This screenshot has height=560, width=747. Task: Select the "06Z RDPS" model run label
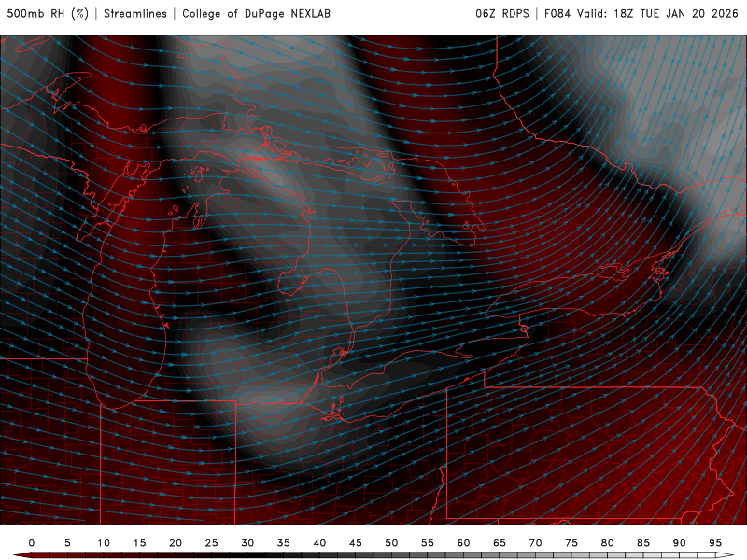tap(502, 13)
